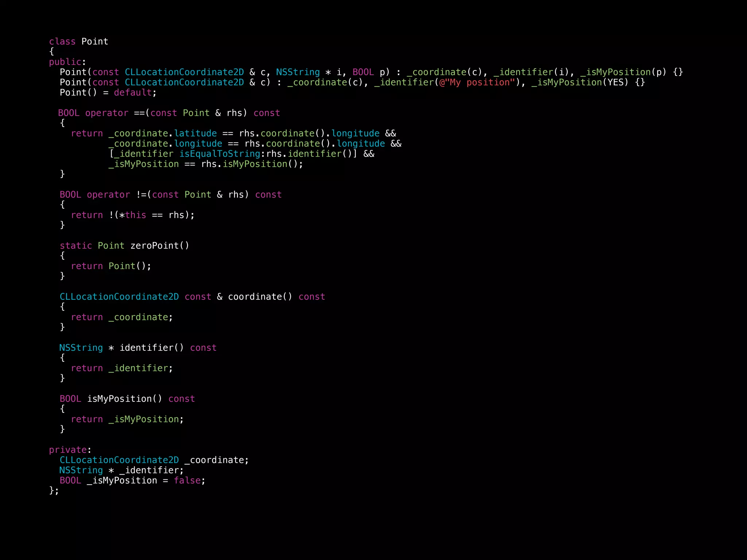Viewport: 747px width, 560px height.
Task: Click the "return _identifier;" statement
Action: coord(122,368)
